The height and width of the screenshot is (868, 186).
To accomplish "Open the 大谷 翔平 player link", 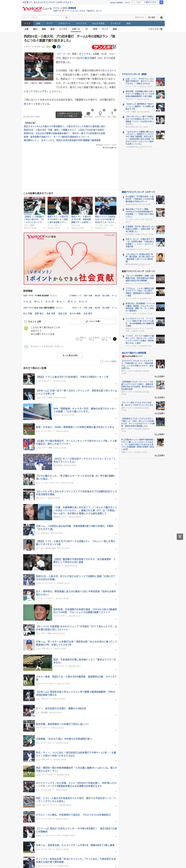I will [88, 313].
